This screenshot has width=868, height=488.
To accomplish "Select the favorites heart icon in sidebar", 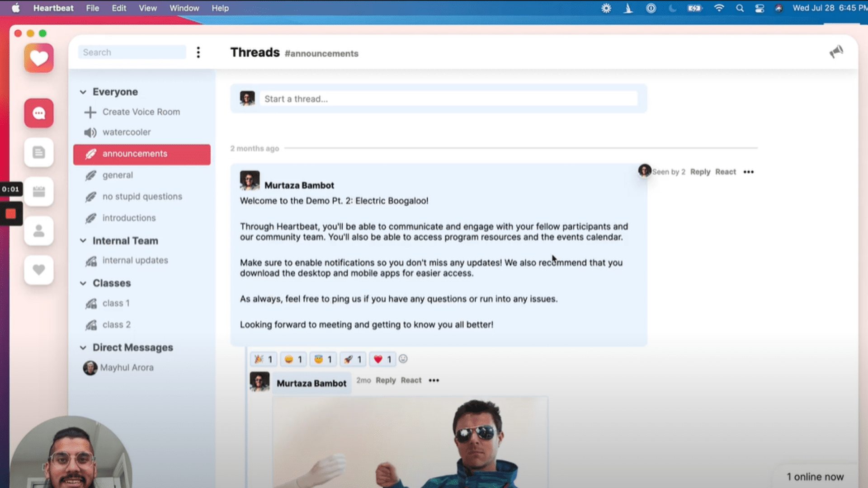I will [x=39, y=270].
